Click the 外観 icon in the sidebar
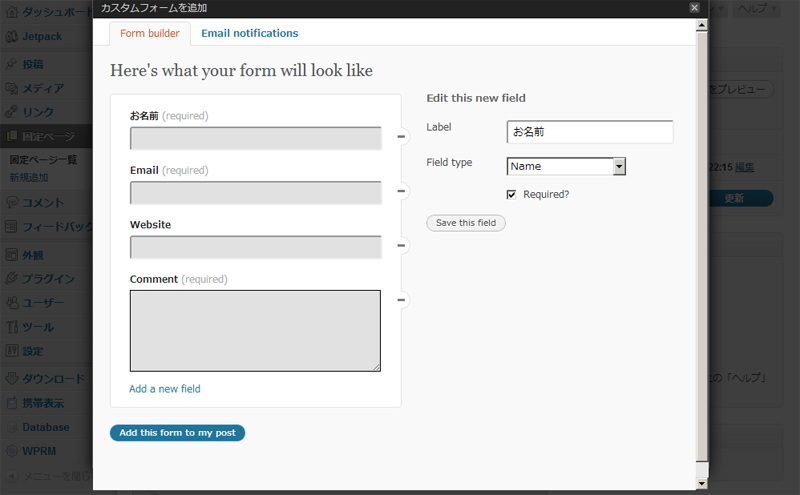The width and height of the screenshot is (800, 495). (x=11, y=255)
